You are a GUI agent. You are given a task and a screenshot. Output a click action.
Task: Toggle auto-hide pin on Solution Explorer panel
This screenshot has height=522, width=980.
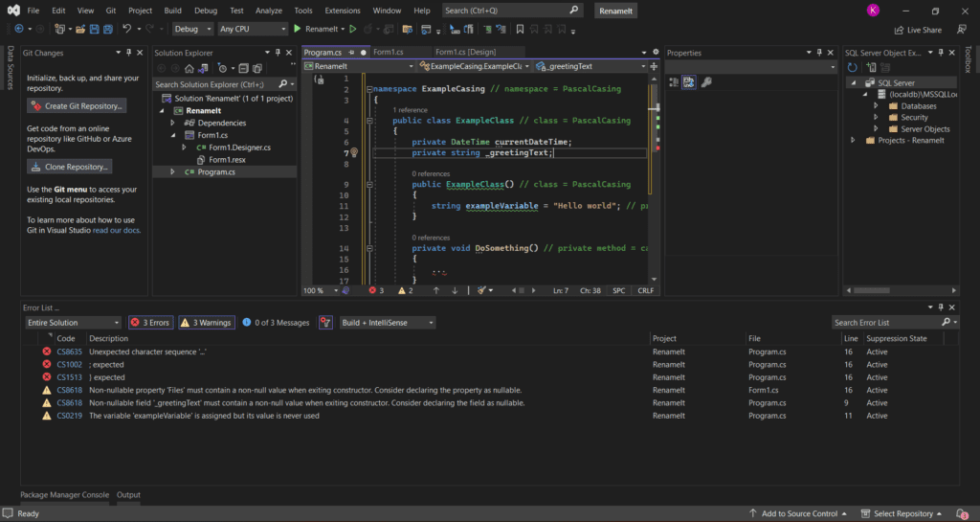point(278,53)
